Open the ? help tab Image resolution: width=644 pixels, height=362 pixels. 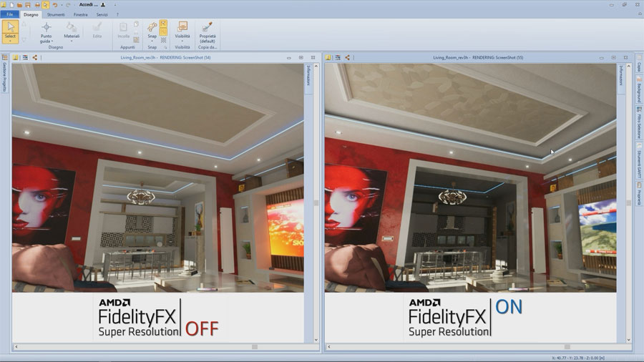coord(117,14)
